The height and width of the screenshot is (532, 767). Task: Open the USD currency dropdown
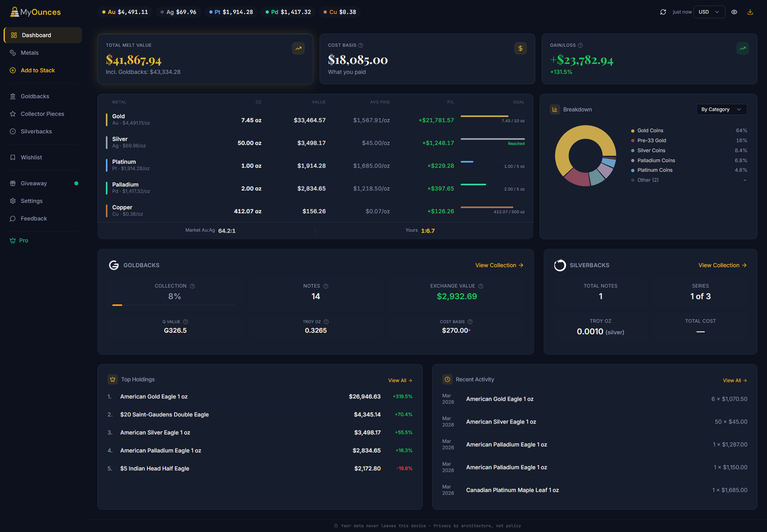[709, 12]
